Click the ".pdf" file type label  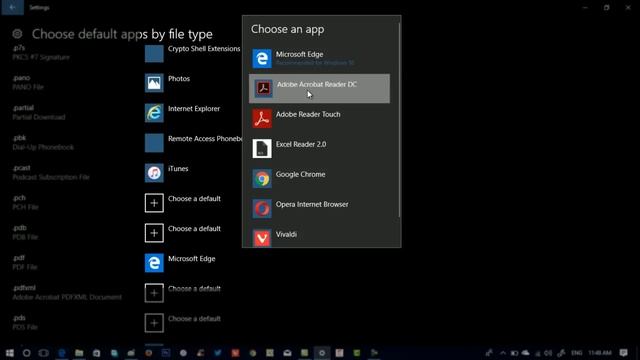(x=19, y=258)
